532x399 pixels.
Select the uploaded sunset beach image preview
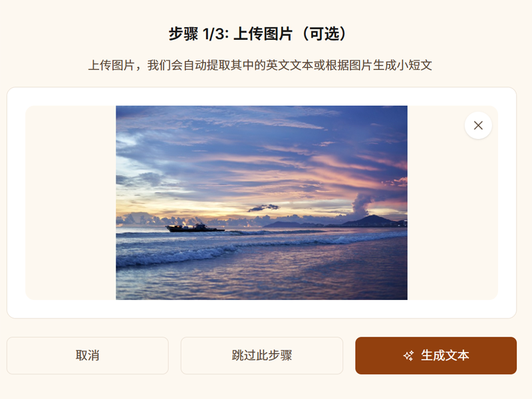[261, 203]
